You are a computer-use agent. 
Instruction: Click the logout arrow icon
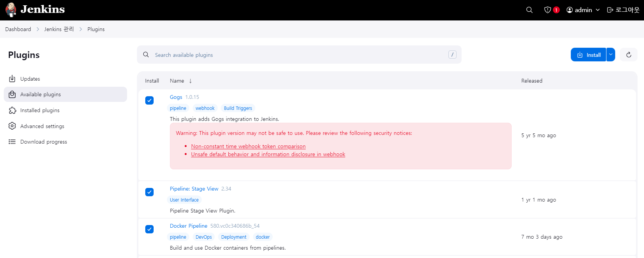click(610, 10)
